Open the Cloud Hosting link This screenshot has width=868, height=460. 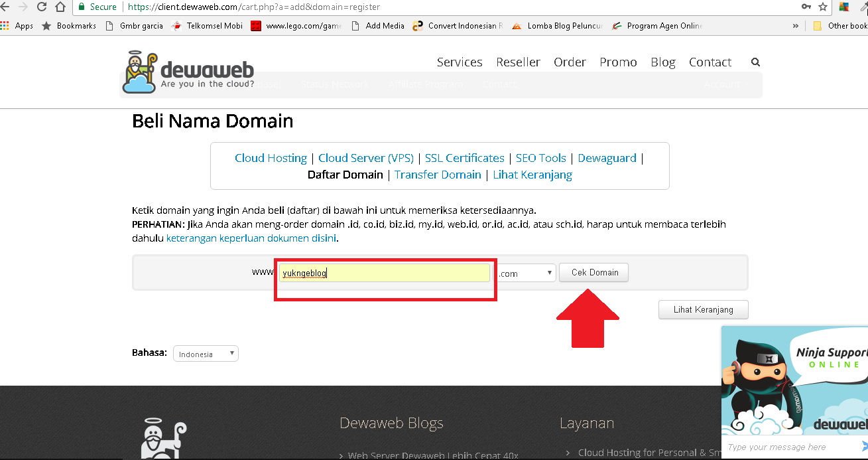(271, 158)
